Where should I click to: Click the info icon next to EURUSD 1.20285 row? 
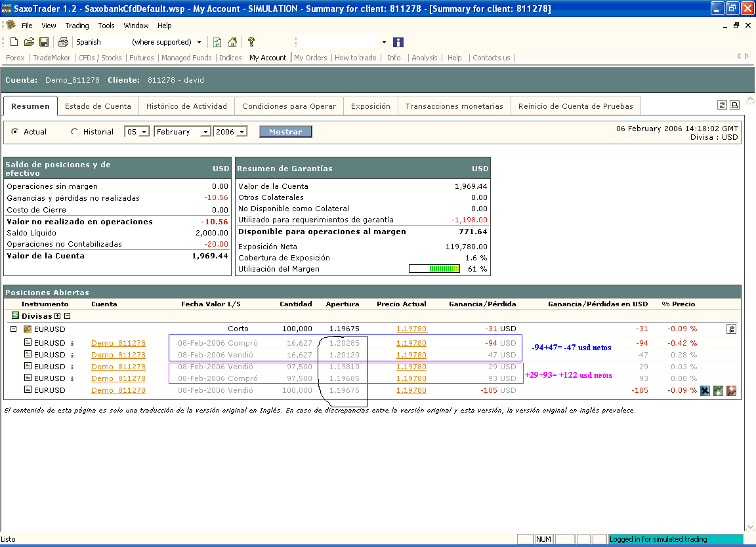[x=72, y=343]
